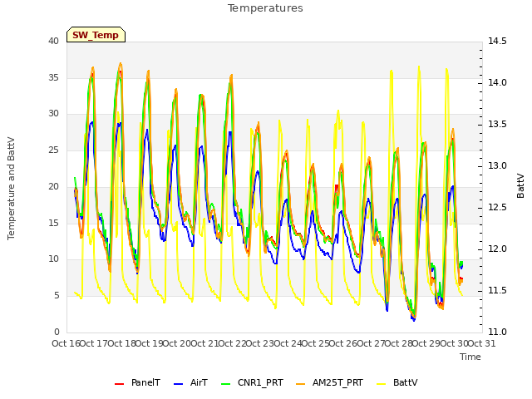This screenshot has width=532, height=399.
Task: Click the blue AirT legend swatch
Action: click(179, 384)
